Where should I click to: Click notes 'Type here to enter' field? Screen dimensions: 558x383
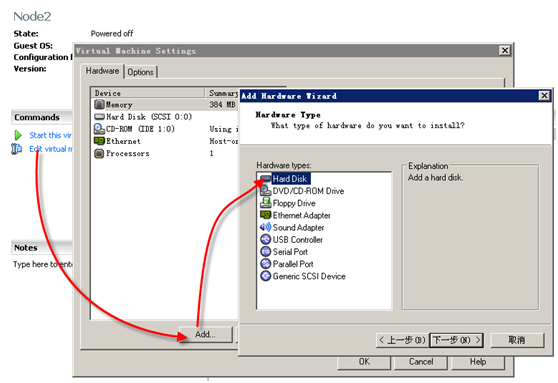[x=43, y=264]
